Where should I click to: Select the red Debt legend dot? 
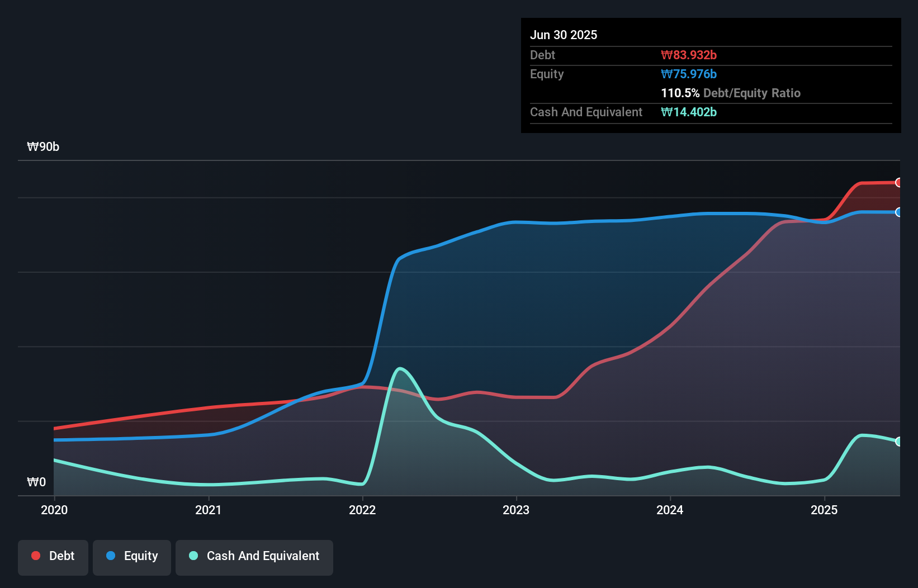click(x=35, y=556)
